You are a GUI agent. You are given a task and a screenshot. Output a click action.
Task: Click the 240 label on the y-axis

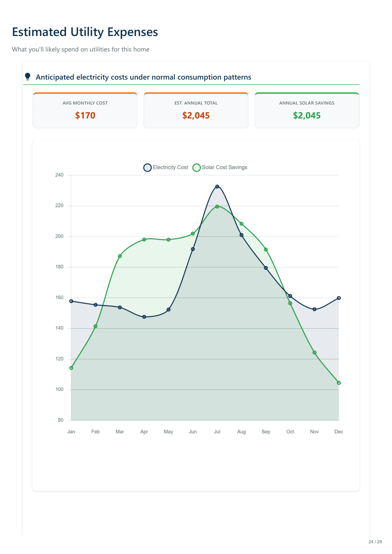59,175
